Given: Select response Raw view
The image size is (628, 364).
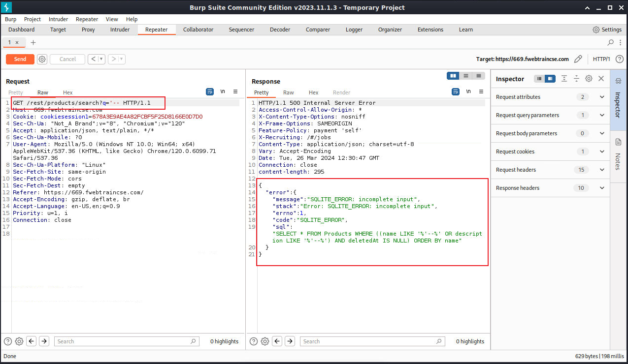Looking at the screenshot, I should (288, 92).
